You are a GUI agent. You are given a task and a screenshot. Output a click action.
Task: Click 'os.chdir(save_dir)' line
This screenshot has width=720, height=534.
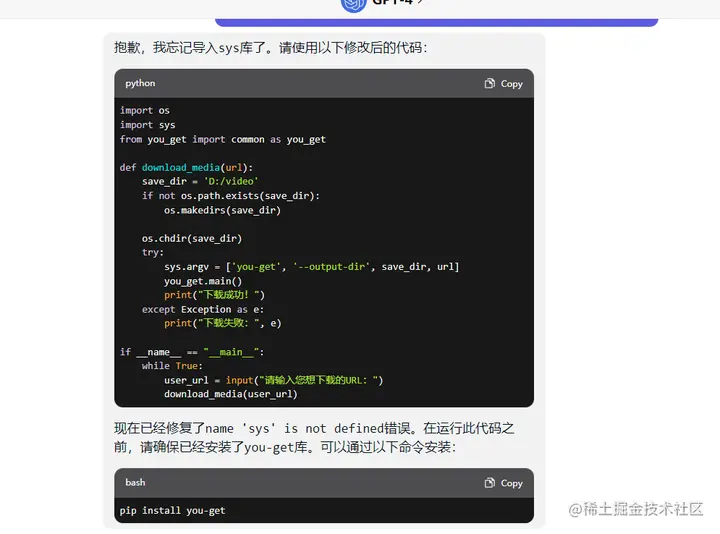191,239
